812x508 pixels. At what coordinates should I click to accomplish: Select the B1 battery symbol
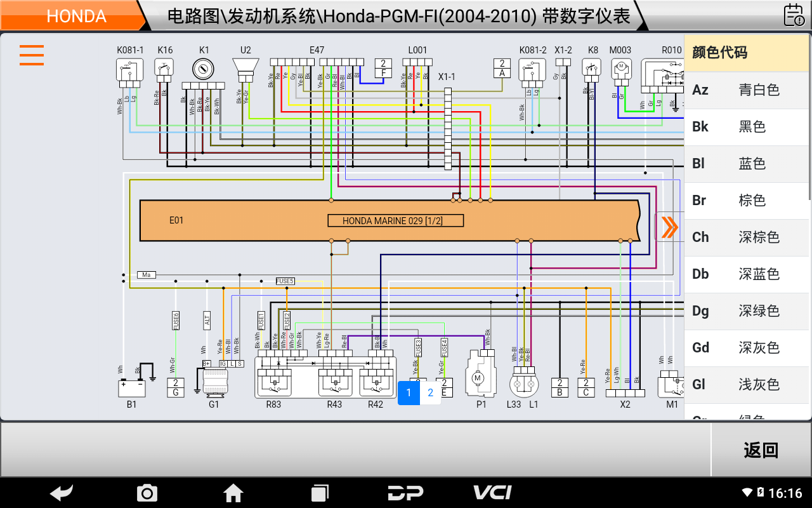(x=132, y=388)
